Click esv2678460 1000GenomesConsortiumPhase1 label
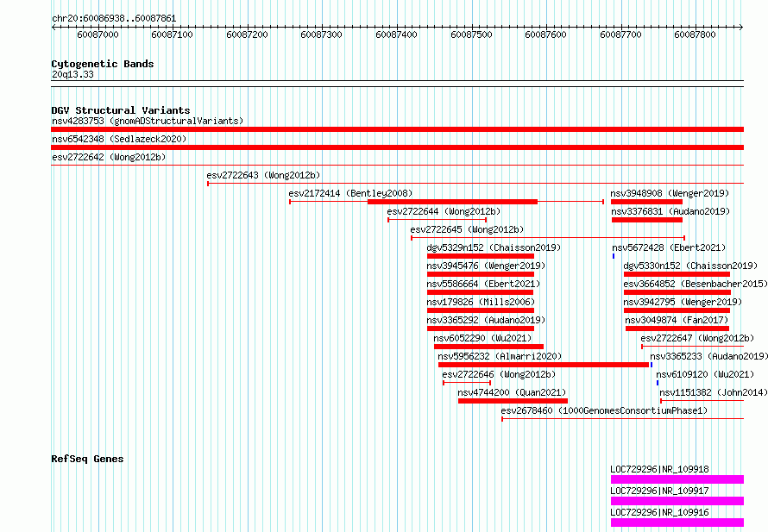This screenshot has width=768, height=532. pyautogui.click(x=604, y=410)
